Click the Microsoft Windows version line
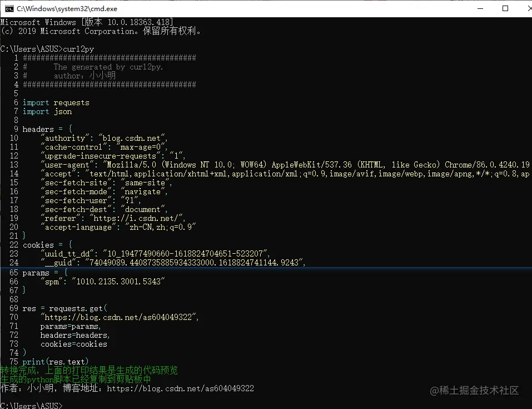 (x=87, y=22)
